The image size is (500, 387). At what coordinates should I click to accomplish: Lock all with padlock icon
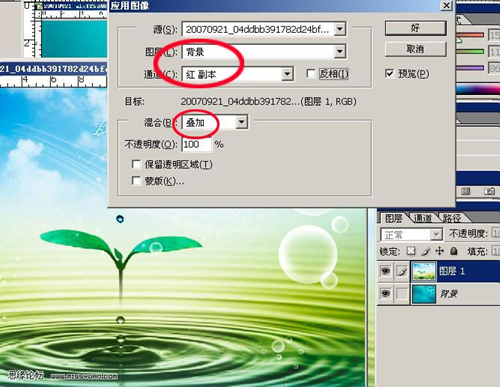[x=454, y=251]
